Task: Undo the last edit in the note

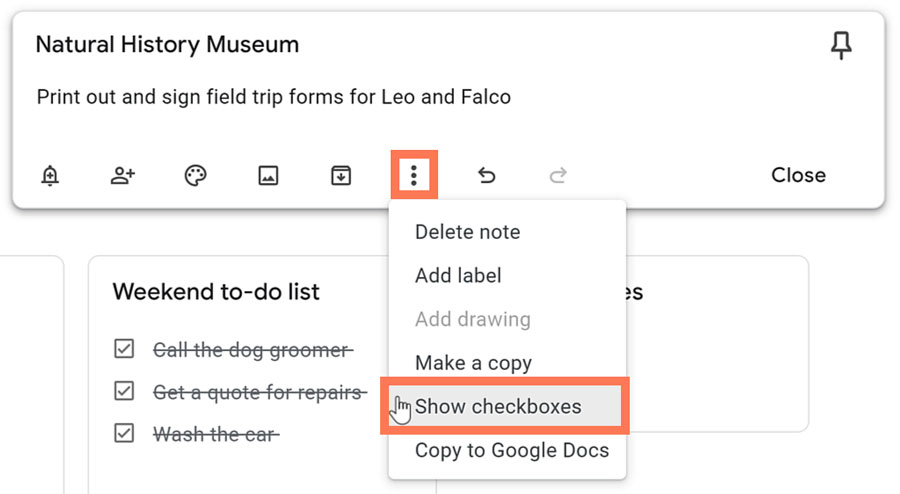Action: (x=486, y=176)
